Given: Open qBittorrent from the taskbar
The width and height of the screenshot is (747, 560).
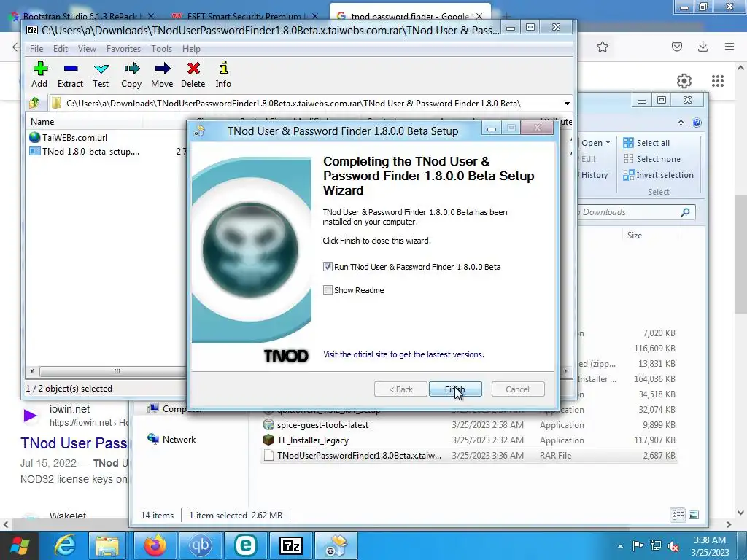Looking at the screenshot, I should (x=200, y=545).
